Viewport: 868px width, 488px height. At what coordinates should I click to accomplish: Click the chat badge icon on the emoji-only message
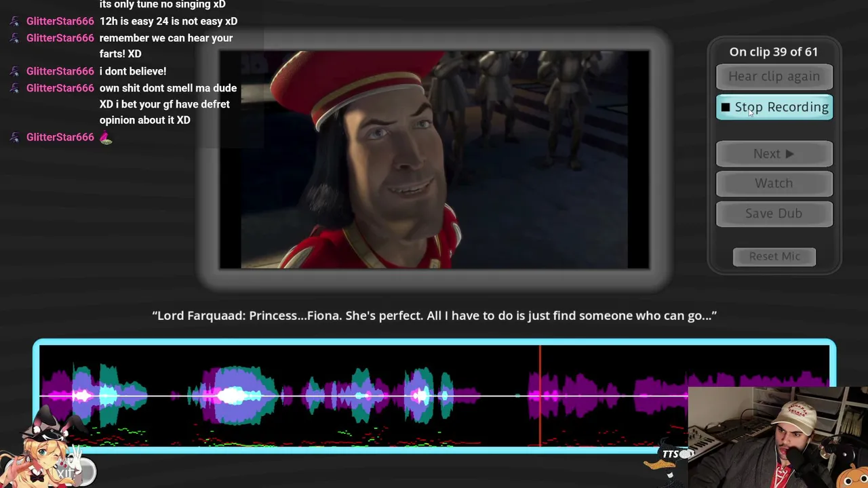click(x=14, y=137)
